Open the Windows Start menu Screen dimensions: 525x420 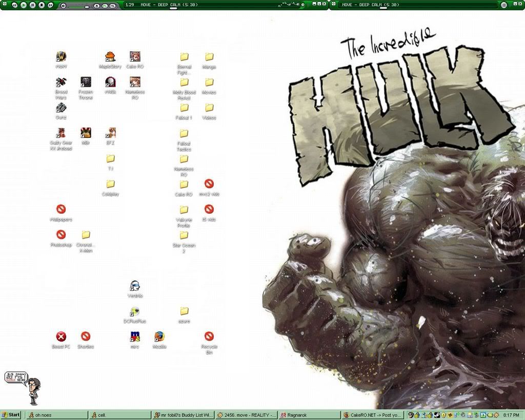10,415
